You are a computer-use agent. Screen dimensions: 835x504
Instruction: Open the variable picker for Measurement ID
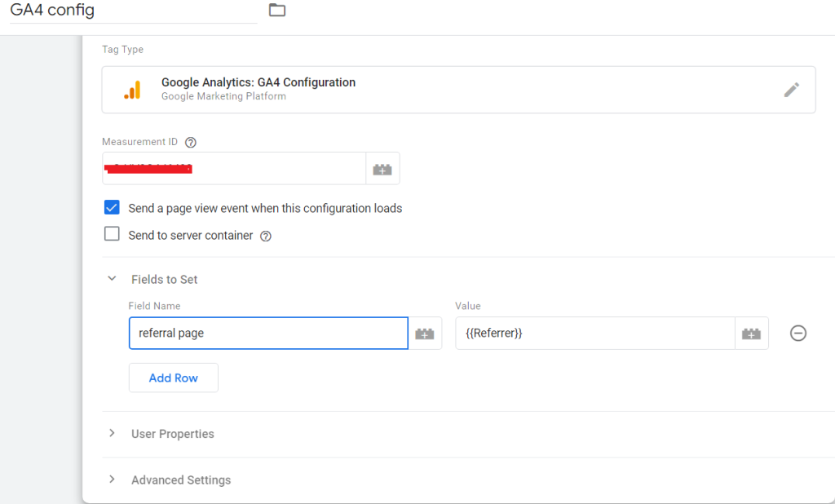pyautogui.click(x=382, y=168)
